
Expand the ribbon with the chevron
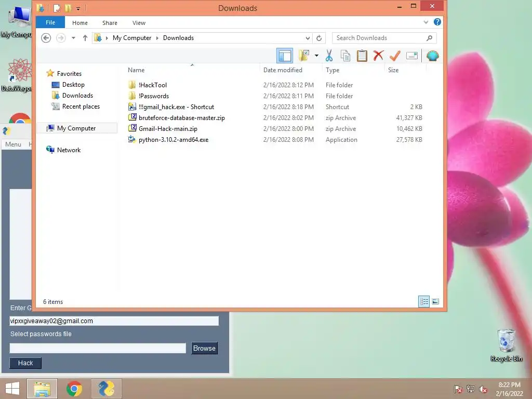click(x=426, y=22)
